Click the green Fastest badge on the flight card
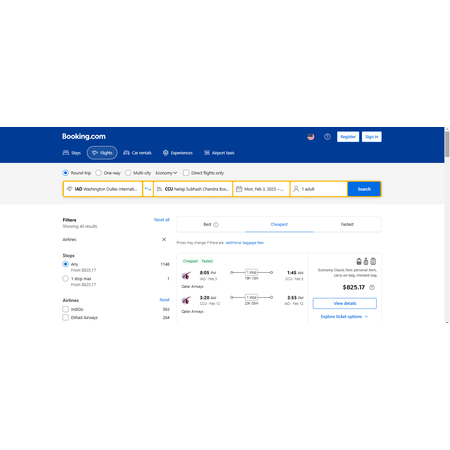 [207, 261]
